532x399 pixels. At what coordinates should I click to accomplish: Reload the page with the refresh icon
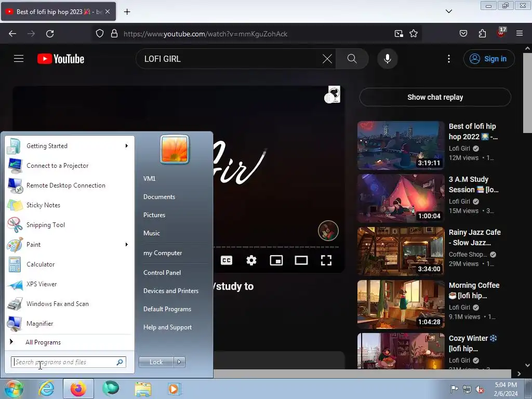[50, 34]
